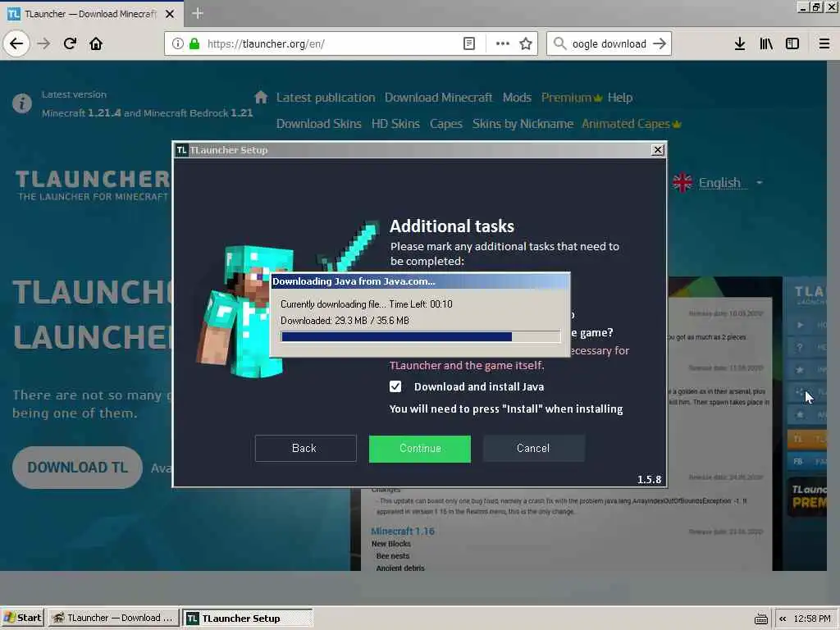Open a new tab with plus icon
The image size is (840, 630).
point(198,13)
